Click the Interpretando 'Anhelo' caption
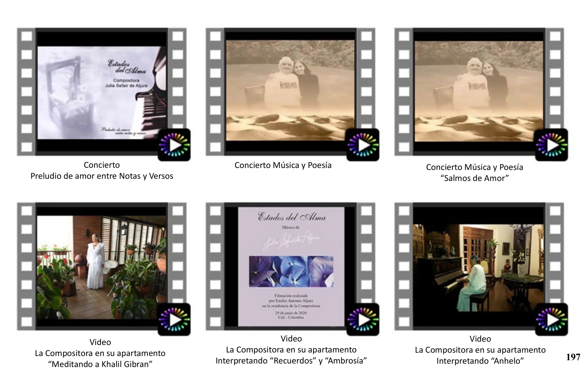Screen dimensions: 588x382 click(480, 361)
